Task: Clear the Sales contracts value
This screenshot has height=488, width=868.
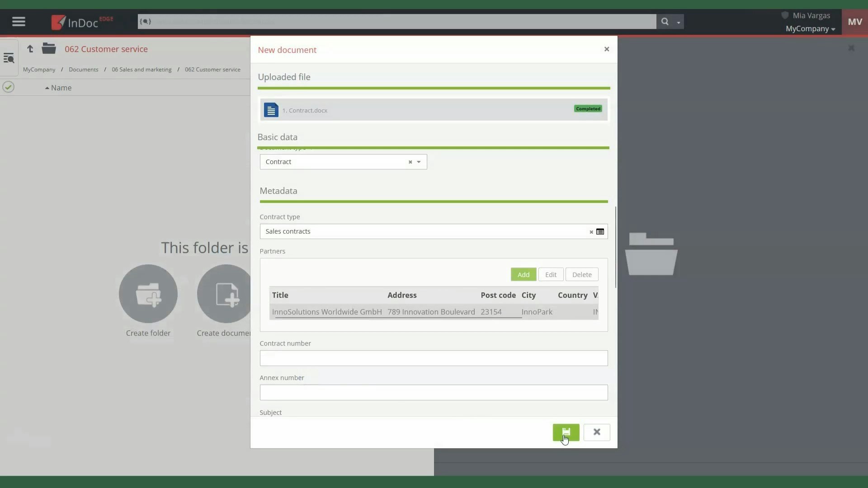Action: pyautogui.click(x=591, y=232)
